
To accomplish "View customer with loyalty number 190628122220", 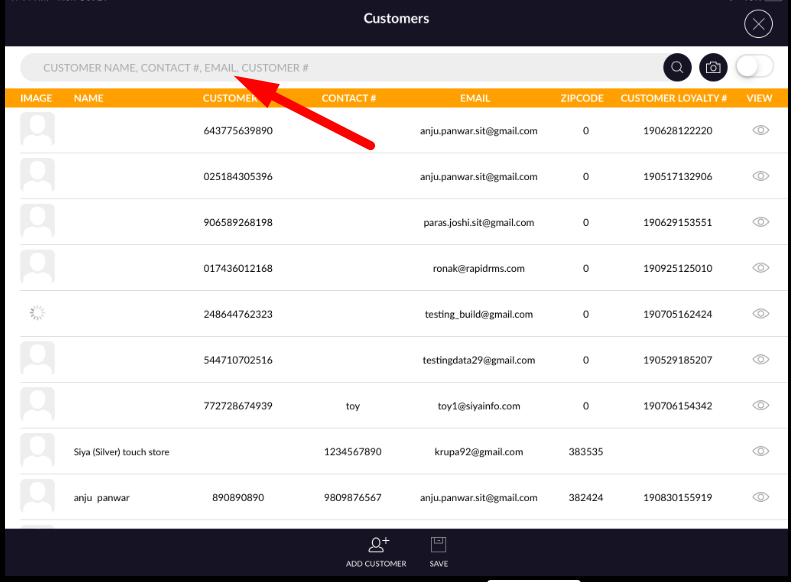I will [x=760, y=130].
